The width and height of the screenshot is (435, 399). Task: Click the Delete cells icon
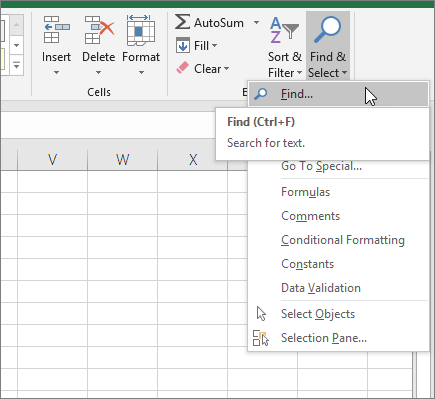[x=99, y=29]
